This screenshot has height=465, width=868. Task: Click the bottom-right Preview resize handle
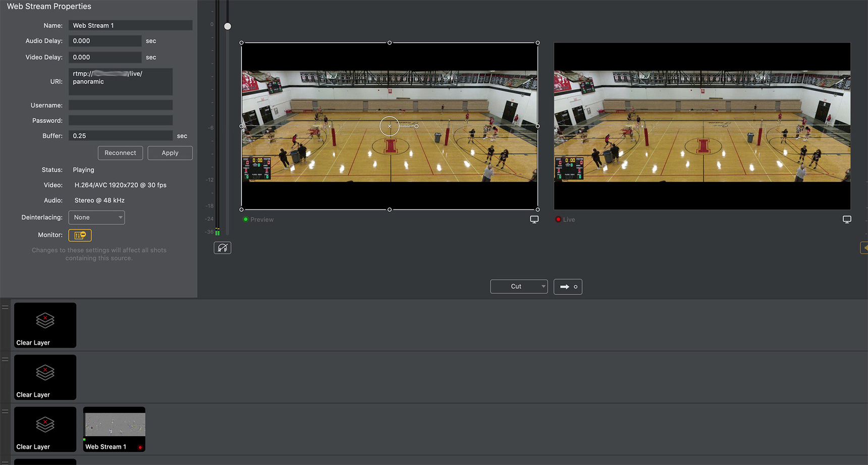pos(537,210)
